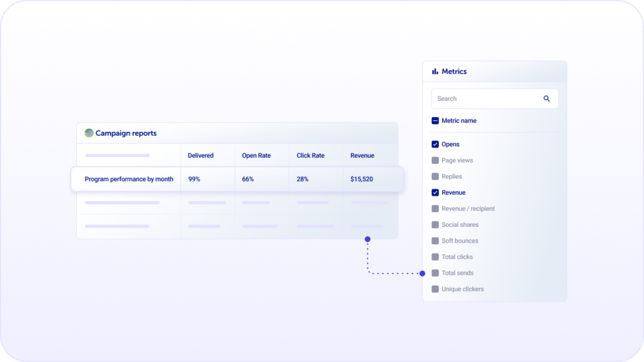Click the bar chart icon beside Metrics
The width and height of the screenshot is (644, 362).
pyautogui.click(x=435, y=71)
